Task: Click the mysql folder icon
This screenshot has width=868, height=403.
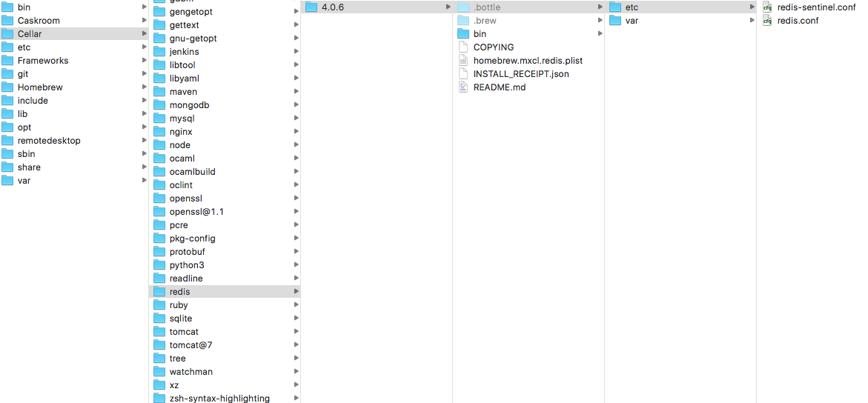Action: pyautogui.click(x=159, y=119)
